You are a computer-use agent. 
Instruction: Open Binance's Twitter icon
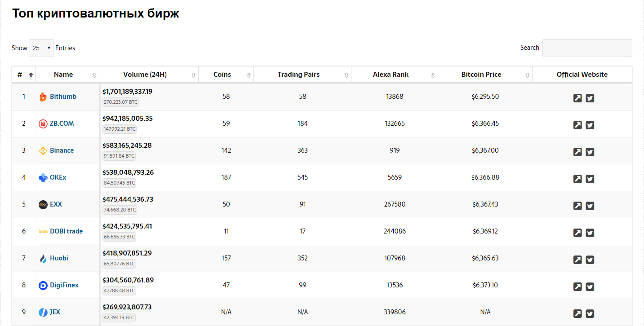(x=590, y=152)
